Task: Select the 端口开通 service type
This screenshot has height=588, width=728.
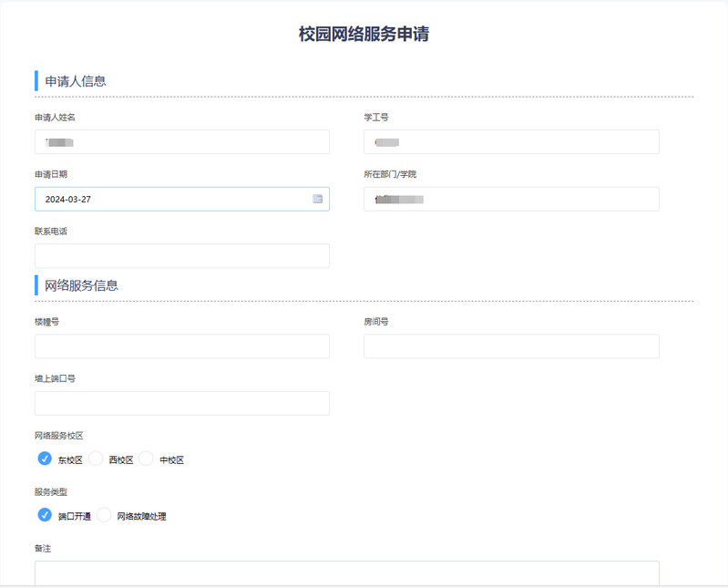Action: point(45,515)
